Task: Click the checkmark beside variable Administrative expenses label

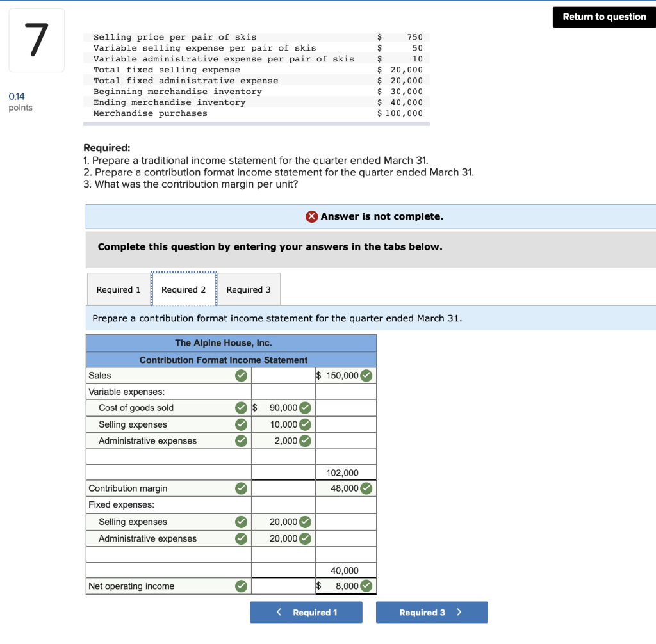Action: (x=241, y=441)
